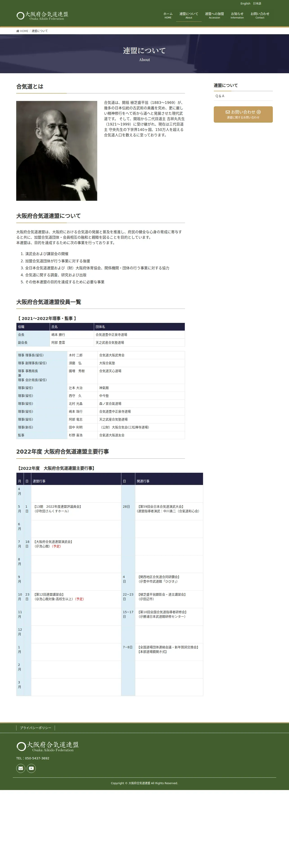Image resolution: width=289 pixels, height=868 pixels.
Task: Select the 田中 利明 name cell
Action: click(82, 427)
